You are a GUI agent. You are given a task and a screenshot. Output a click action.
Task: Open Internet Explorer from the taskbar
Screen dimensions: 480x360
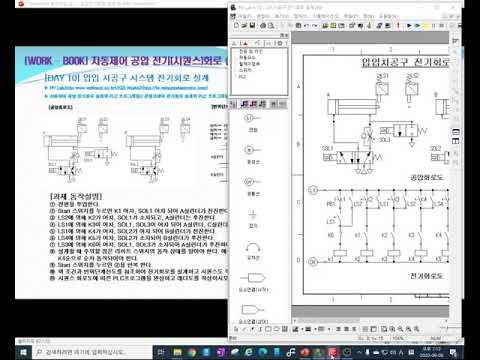pos(249,352)
